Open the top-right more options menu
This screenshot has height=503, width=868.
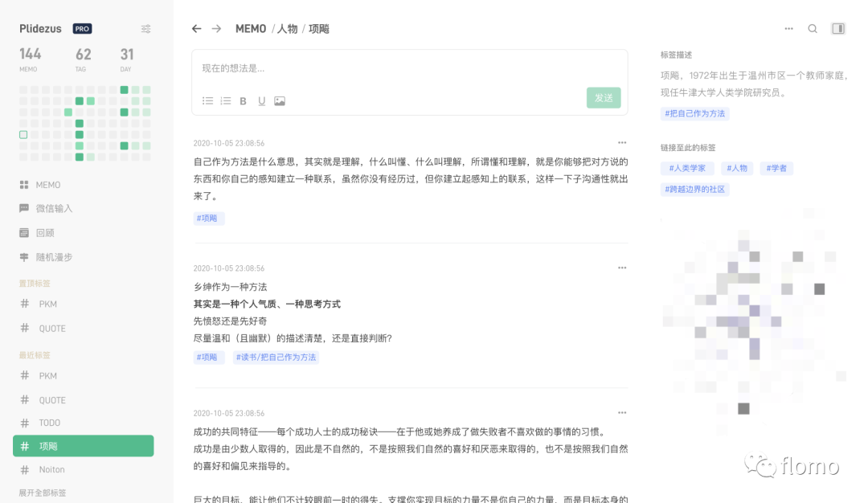coord(789,29)
